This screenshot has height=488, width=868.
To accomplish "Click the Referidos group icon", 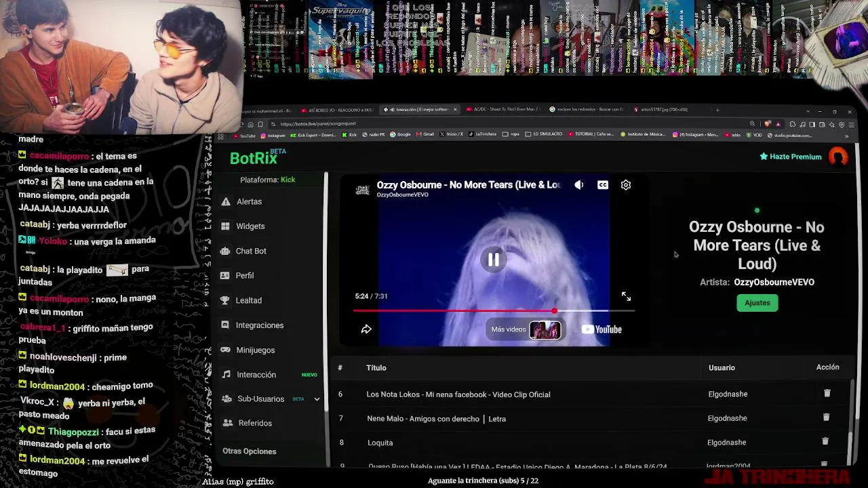I will pyautogui.click(x=228, y=423).
